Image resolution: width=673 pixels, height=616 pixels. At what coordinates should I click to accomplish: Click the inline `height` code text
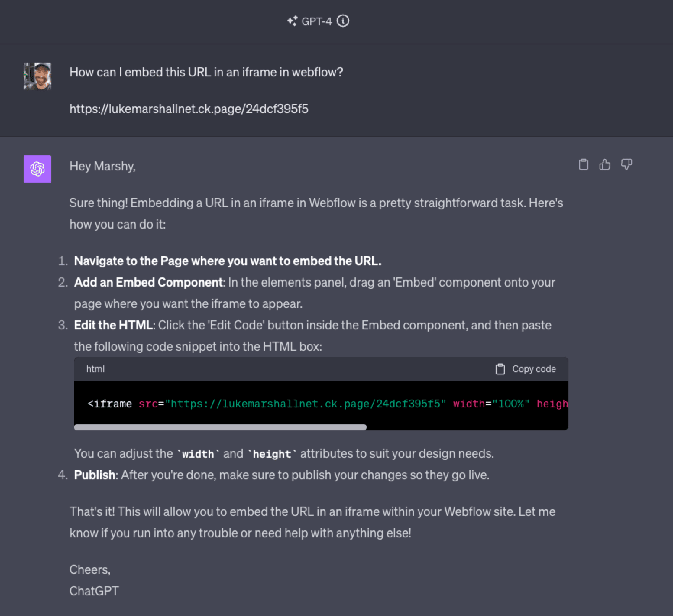pos(272,454)
